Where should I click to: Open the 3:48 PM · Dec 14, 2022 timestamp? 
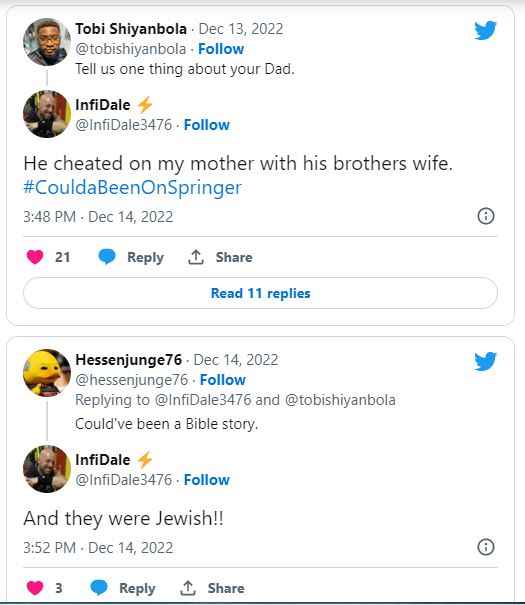98,217
